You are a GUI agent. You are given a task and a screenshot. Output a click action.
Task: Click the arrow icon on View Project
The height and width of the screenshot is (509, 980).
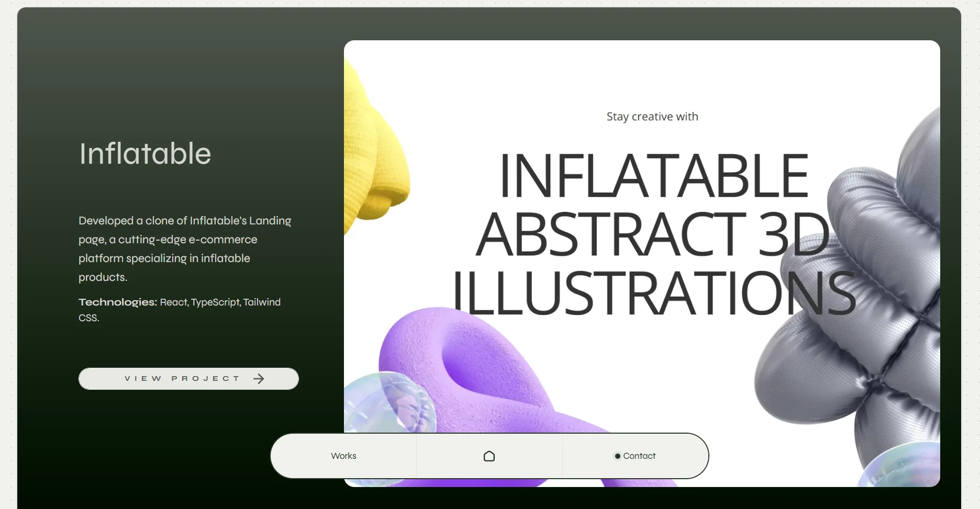259,379
